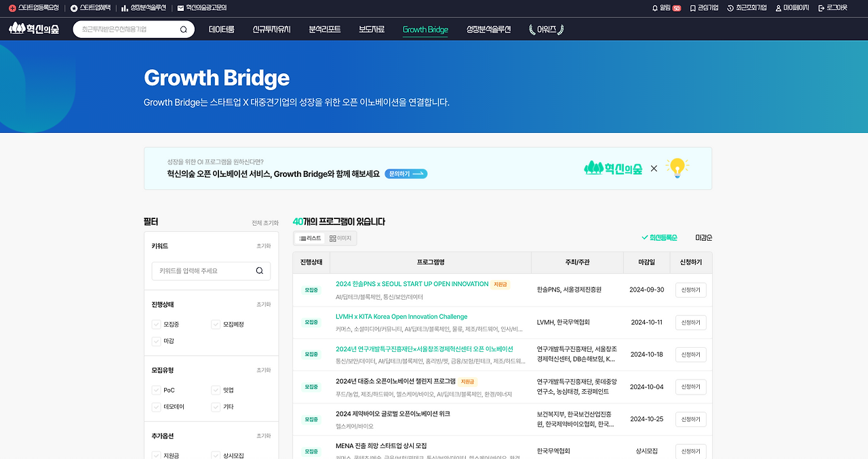Click 신청하기 for 제약바이오 글로벌 위크

[691, 419]
